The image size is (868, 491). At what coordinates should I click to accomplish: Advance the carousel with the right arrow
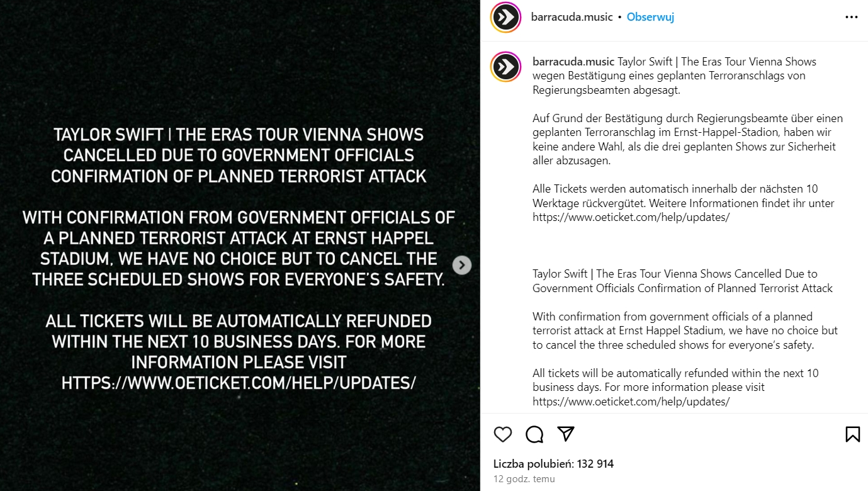point(462,265)
